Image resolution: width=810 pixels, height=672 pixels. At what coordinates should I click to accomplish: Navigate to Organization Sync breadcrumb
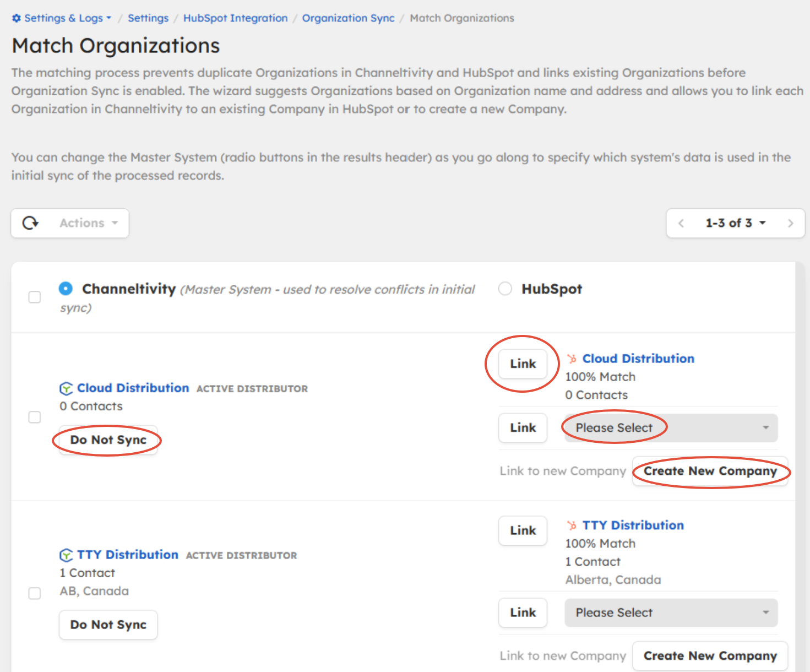[348, 18]
